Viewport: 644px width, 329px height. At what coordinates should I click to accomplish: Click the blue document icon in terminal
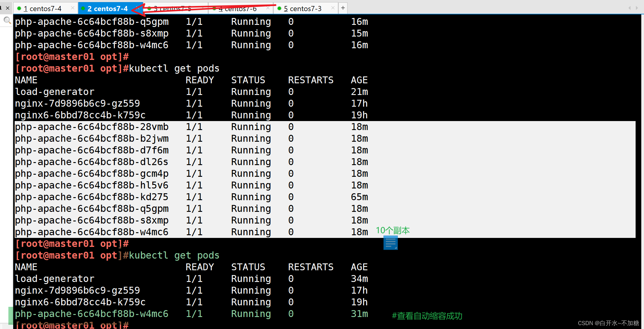[390, 242]
